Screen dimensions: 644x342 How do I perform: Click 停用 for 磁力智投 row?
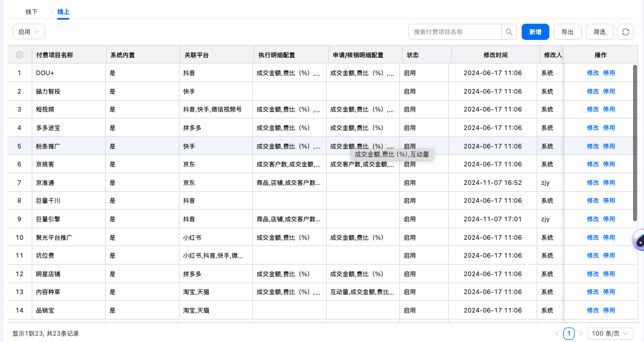(x=609, y=91)
